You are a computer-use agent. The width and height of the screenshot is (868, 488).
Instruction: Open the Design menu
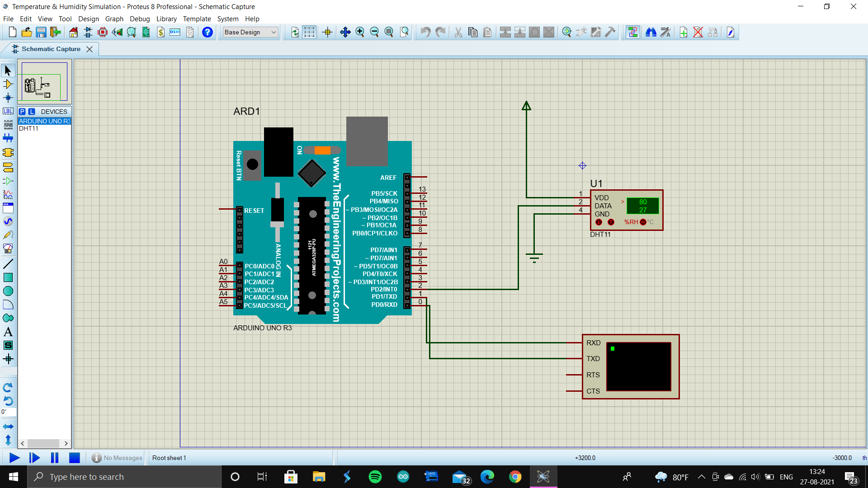coord(88,19)
